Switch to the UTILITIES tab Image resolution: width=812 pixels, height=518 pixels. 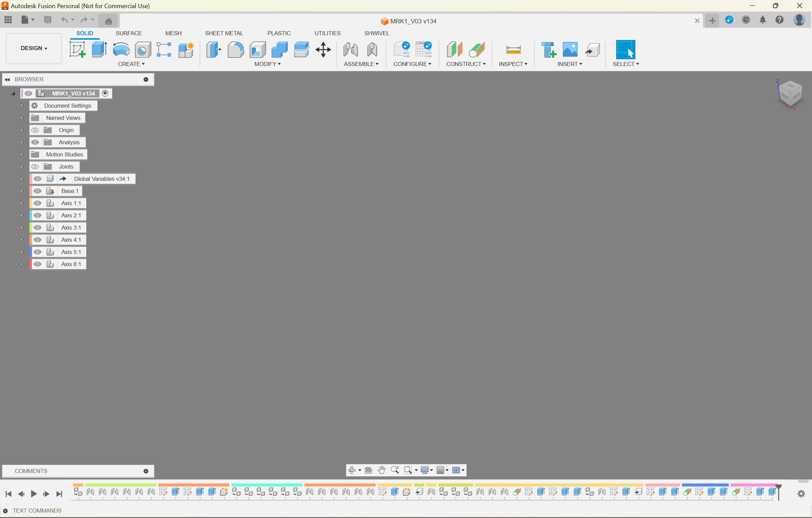[x=328, y=33]
